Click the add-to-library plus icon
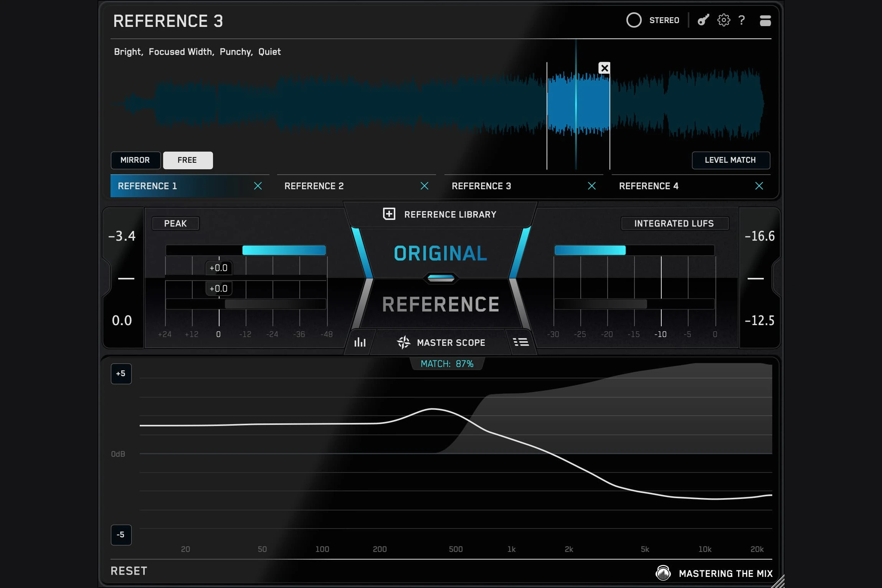Viewport: 882px width, 588px height. (x=389, y=214)
